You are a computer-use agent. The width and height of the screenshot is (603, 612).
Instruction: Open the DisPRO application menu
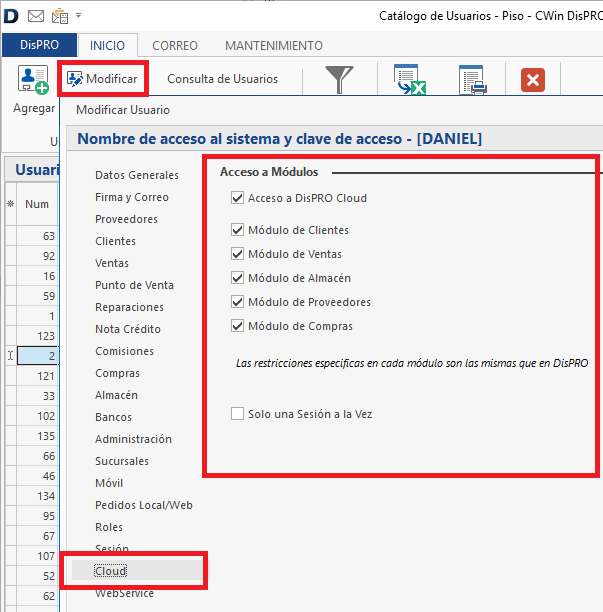[39, 46]
